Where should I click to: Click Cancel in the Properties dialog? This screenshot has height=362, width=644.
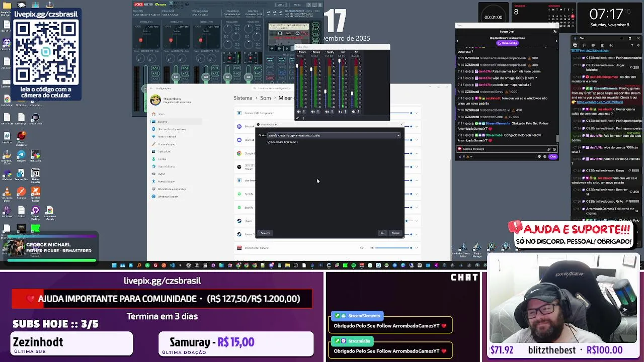tap(395, 233)
